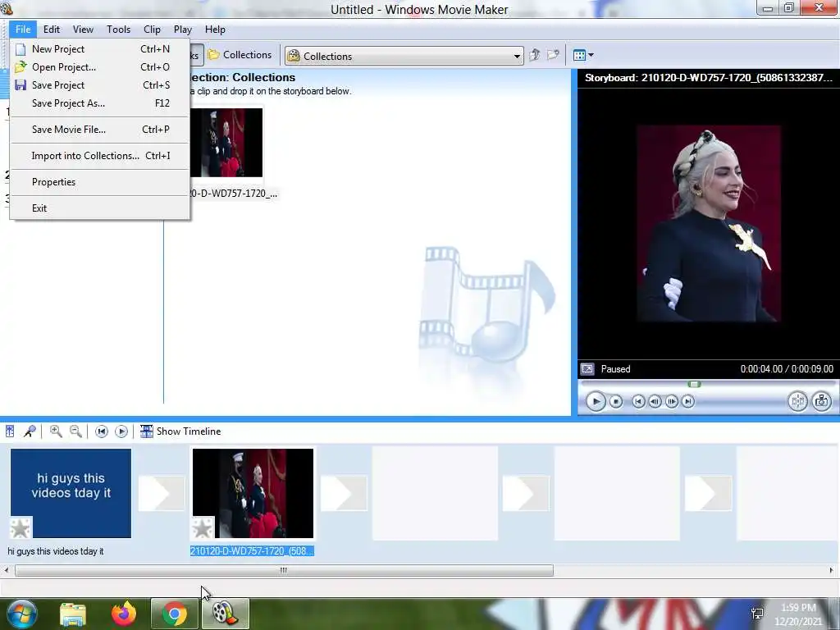Choose Import into Collections... entry
This screenshot has width=840, height=630.
coord(99,156)
